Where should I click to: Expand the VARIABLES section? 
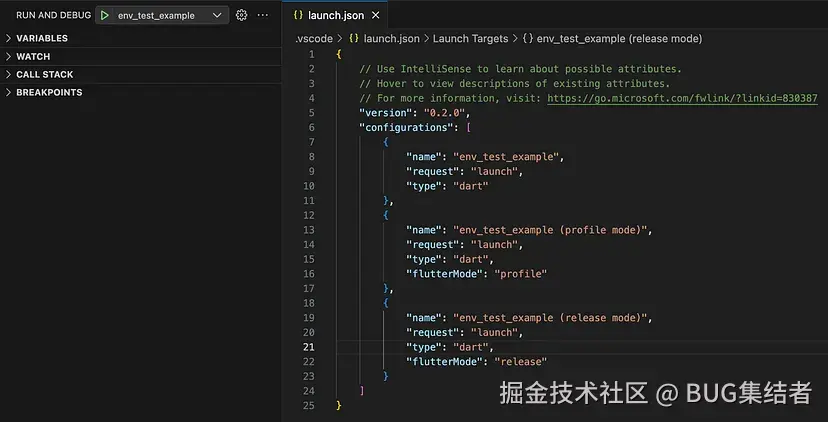[140, 38]
